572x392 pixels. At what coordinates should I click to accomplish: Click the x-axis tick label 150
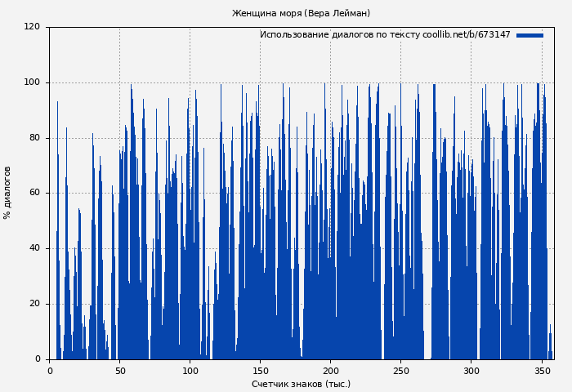260,371
